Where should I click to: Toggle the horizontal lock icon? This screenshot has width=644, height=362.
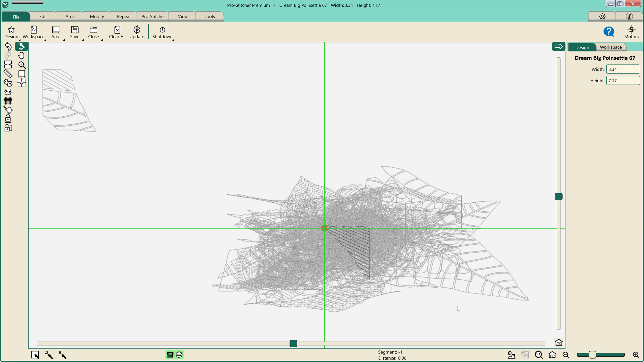(x=8, y=119)
